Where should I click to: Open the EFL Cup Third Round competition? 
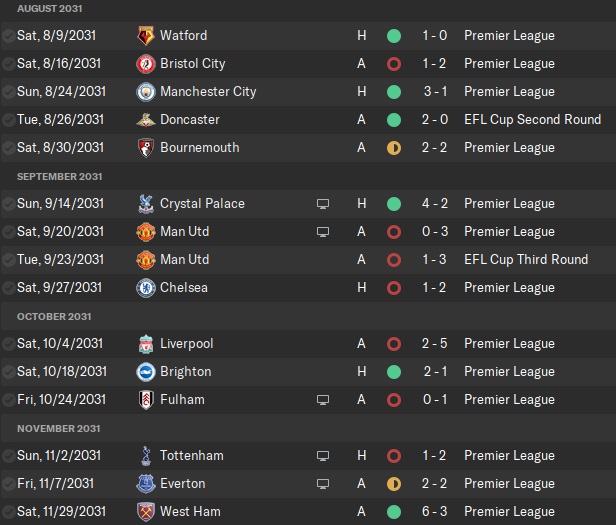(526, 260)
